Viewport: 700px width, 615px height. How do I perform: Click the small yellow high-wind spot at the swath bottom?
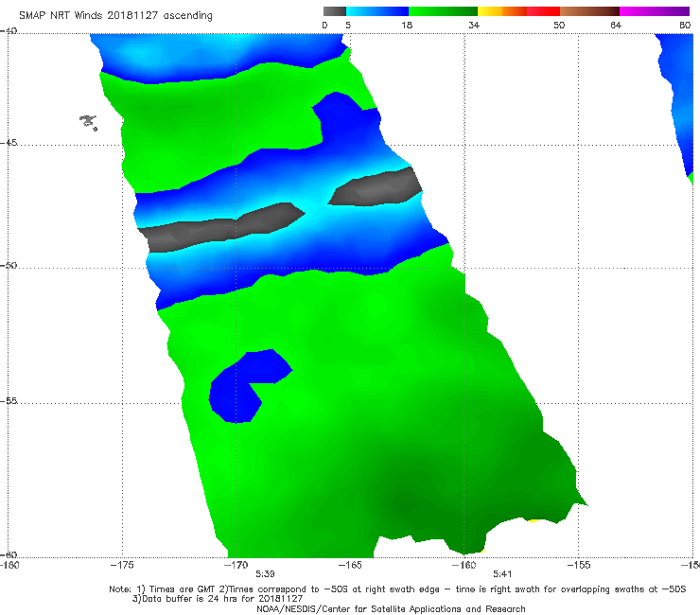[533, 520]
